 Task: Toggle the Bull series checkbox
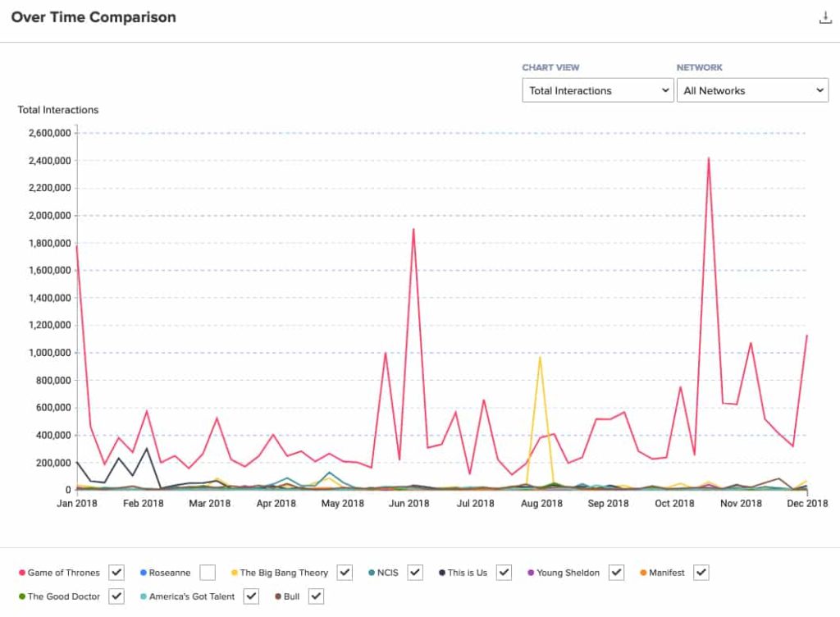[x=316, y=596]
